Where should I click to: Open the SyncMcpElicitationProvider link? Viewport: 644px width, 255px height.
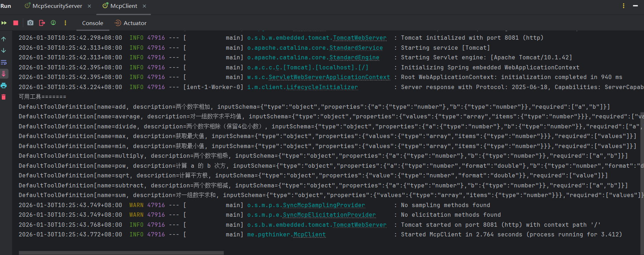click(329, 215)
